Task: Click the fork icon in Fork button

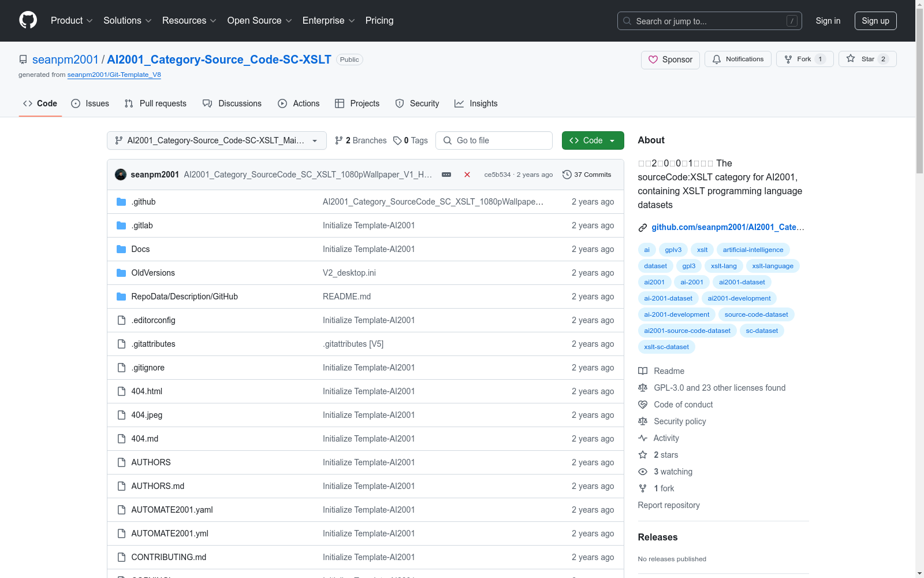Action: (x=788, y=59)
